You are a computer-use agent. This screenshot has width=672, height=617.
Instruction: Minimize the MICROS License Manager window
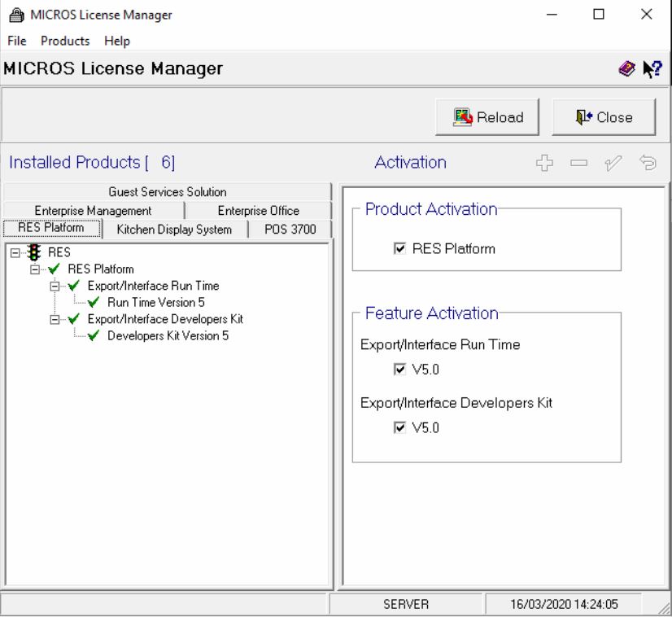[x=552, y=15]
